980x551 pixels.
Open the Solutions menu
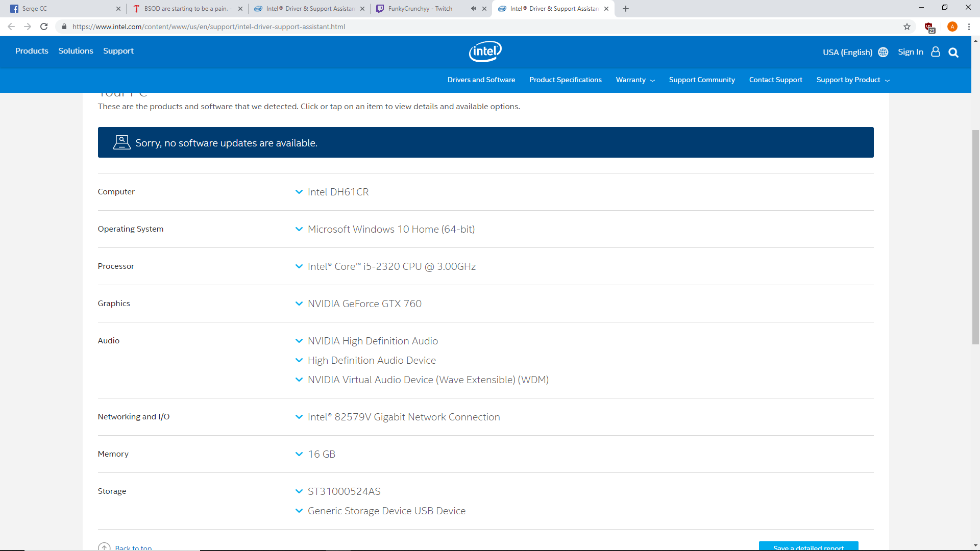[x=76, y=51]
